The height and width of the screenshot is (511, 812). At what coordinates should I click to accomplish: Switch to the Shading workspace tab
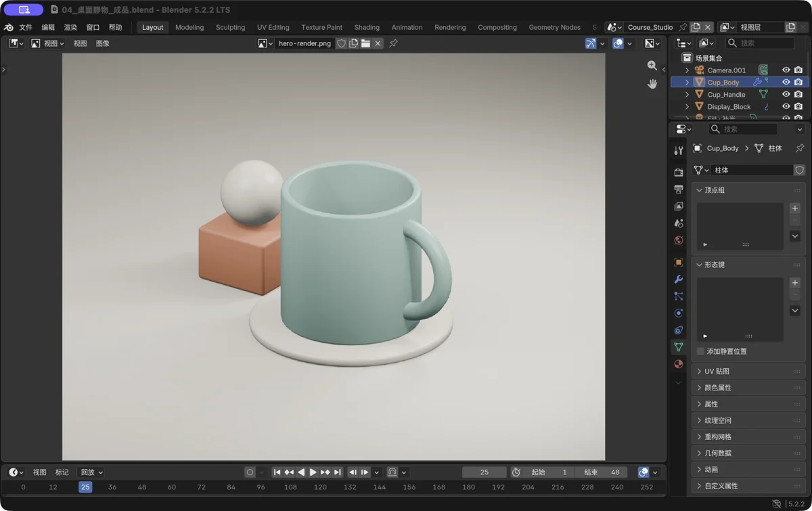pos(367,27)
